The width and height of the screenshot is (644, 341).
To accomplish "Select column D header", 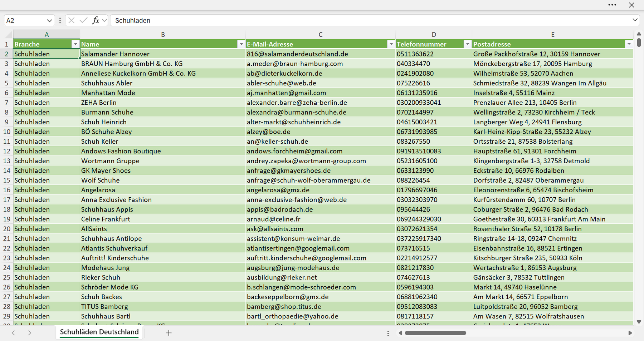I will pyautogui.click(x=434, y=35).
